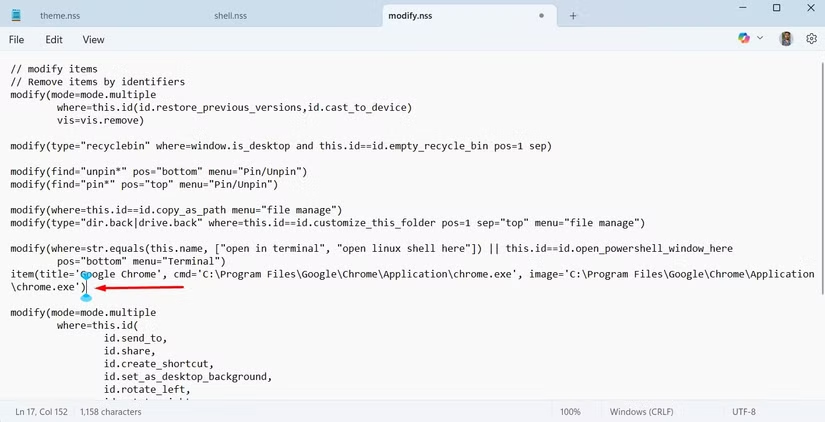Minimize the Notepad window
The height and width of the screenshot is (422, 825).
(x=739, y=9)
